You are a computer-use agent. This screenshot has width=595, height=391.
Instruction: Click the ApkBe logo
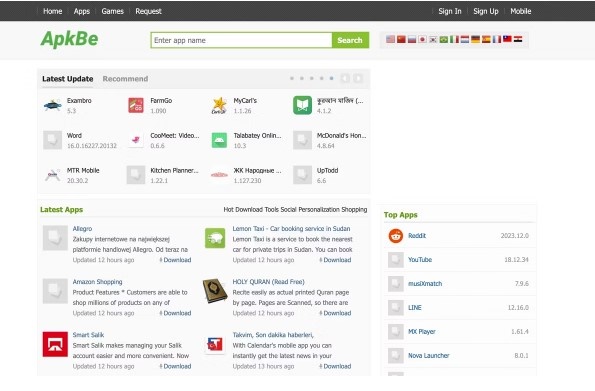tap(69, 39)
